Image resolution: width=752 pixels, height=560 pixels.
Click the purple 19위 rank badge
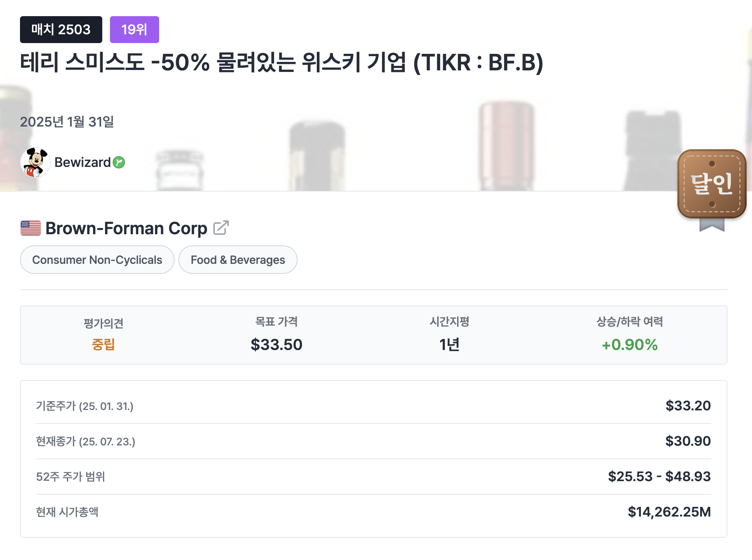134,30
